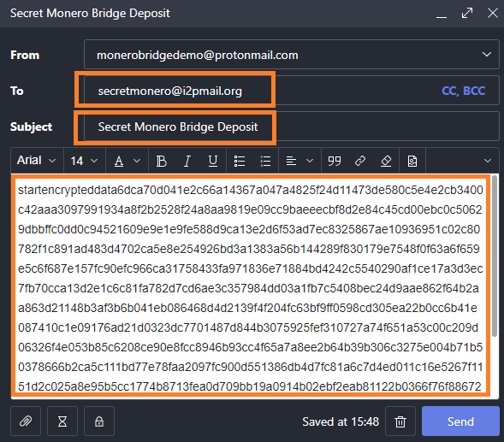Expand the From address dropdown chevron

coord(487,55)
